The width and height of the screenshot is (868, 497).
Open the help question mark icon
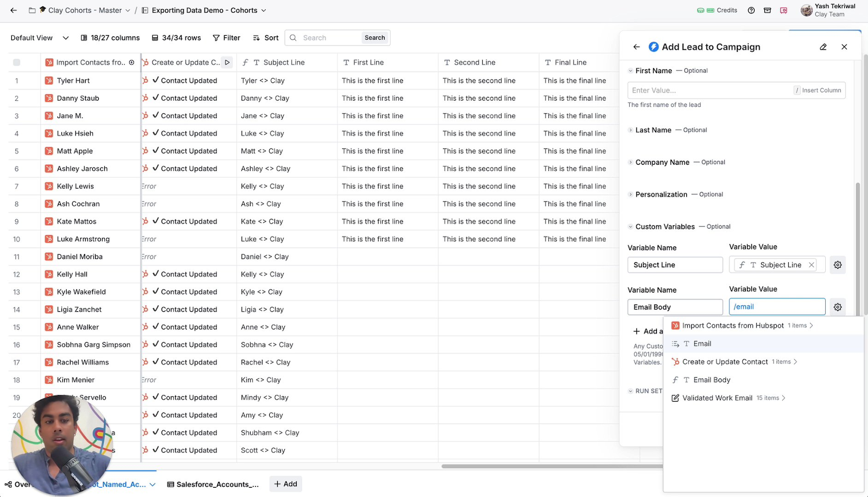pos(751,10)
